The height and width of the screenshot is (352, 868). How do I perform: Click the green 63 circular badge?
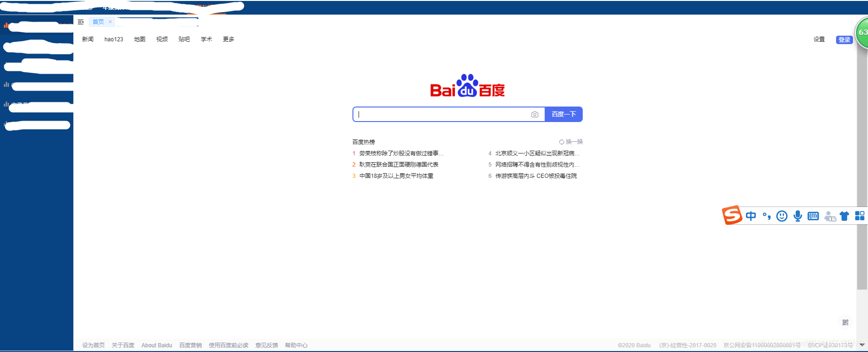click(862, 32)
